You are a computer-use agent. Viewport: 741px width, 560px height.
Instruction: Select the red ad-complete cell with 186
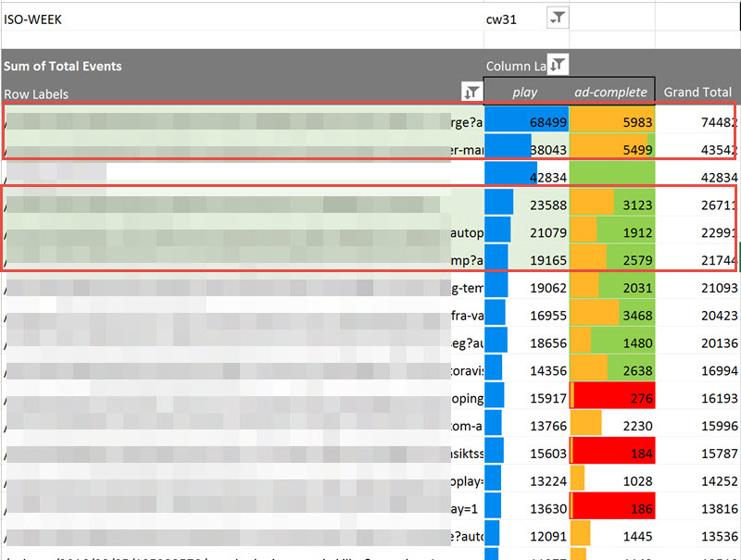point(611,506)
